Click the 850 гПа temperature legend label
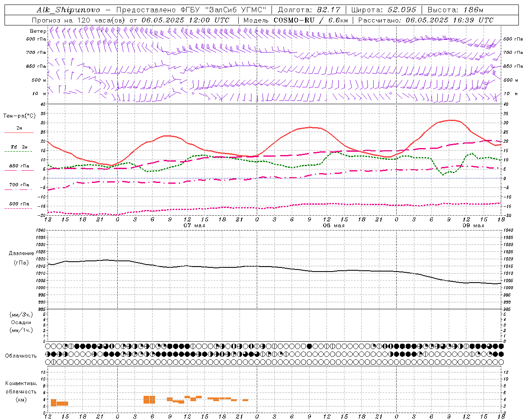 [19, 166]
